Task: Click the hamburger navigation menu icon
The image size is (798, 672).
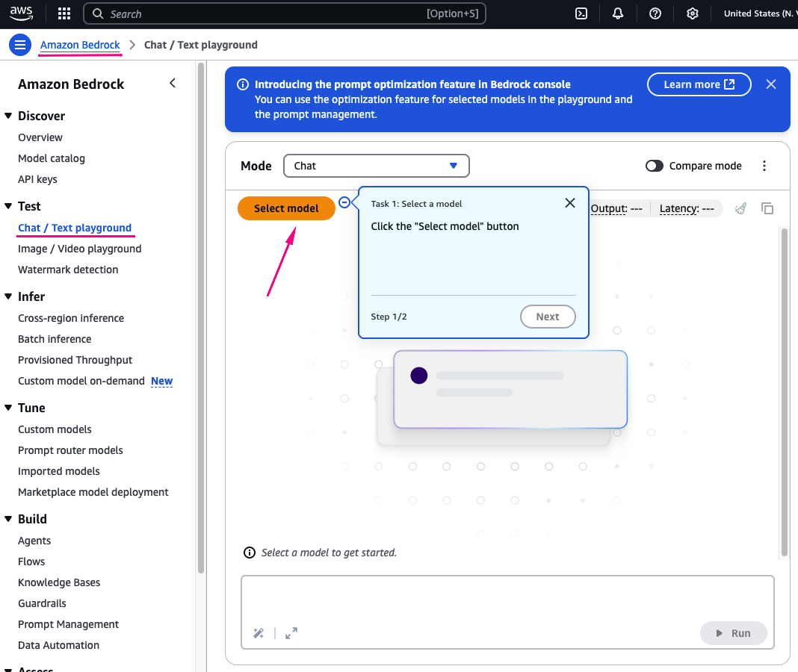Action: coord(20,45)
